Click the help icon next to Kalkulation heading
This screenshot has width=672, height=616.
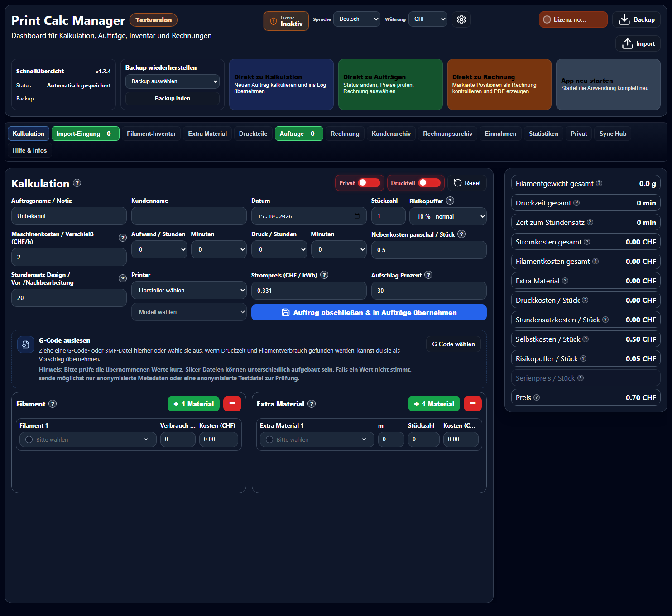click(77, 183)
